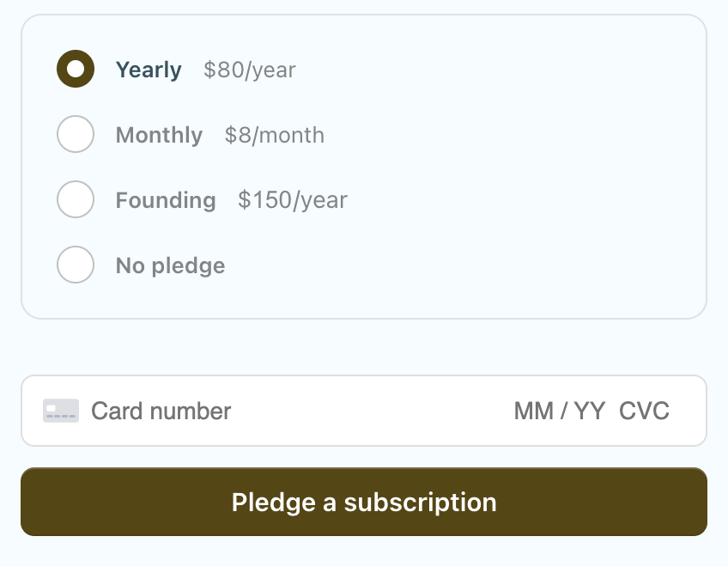Click the Yearly plan label
This screenshot has height=567, width=728.
(x=149, y=70)
